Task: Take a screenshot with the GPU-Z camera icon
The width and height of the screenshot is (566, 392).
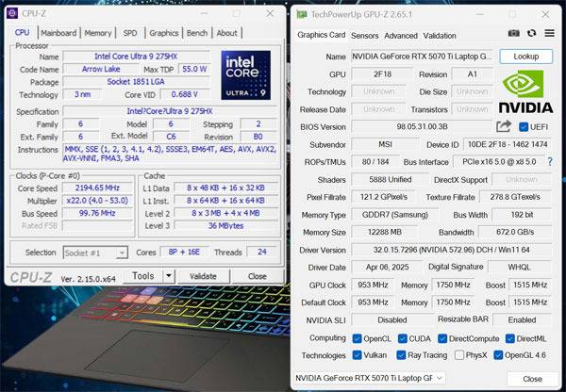Action: pos(514,34)
